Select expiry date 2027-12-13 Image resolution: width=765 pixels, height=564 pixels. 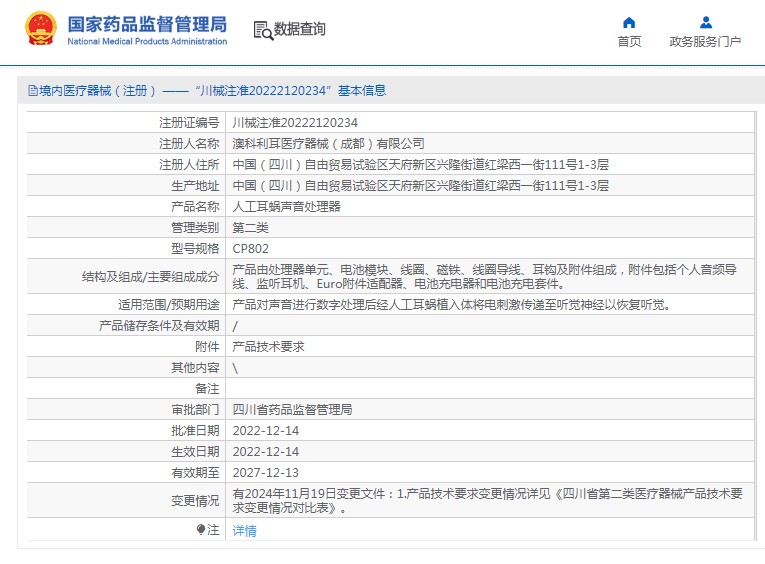coord(265,472)
